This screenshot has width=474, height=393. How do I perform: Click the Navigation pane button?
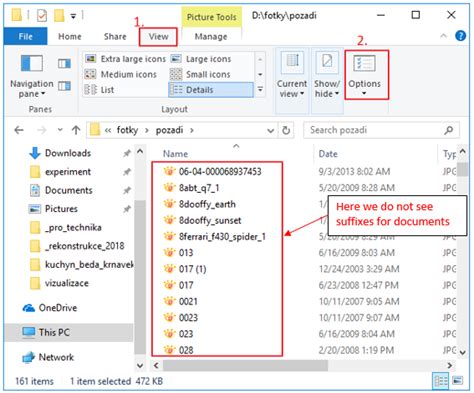pyautogui.click(x=31, y=77)
